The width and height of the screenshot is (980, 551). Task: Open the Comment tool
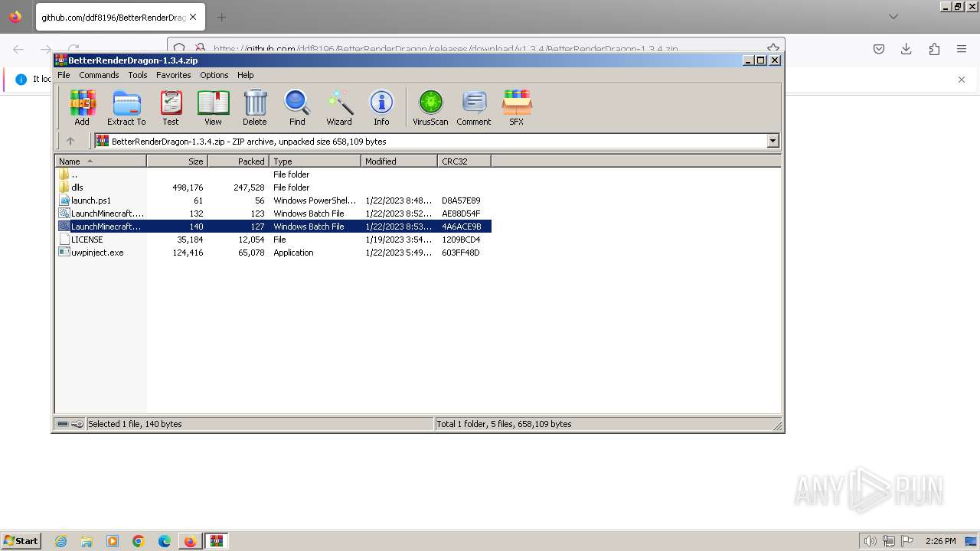click(474, 107)
